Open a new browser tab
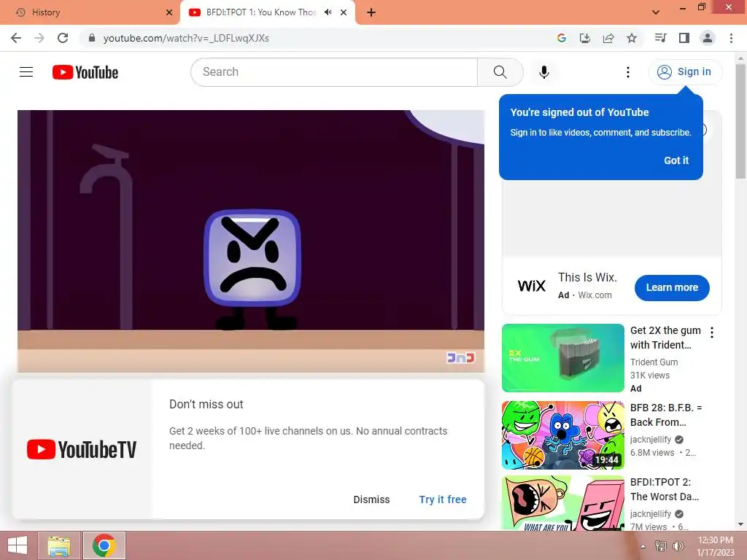The width and height of the screenshot is (747, 560). click(x=371, y=12)
